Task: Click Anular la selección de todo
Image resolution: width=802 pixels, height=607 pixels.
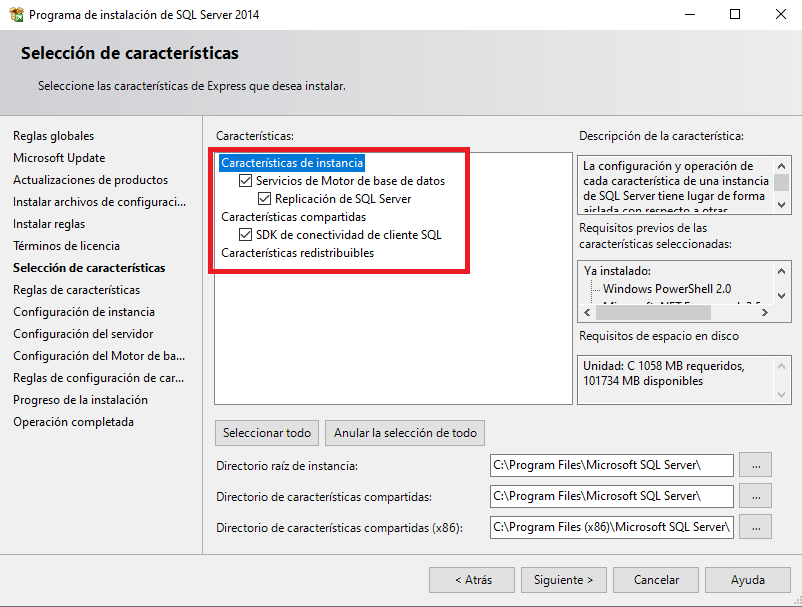Action: tap(405, 433)
